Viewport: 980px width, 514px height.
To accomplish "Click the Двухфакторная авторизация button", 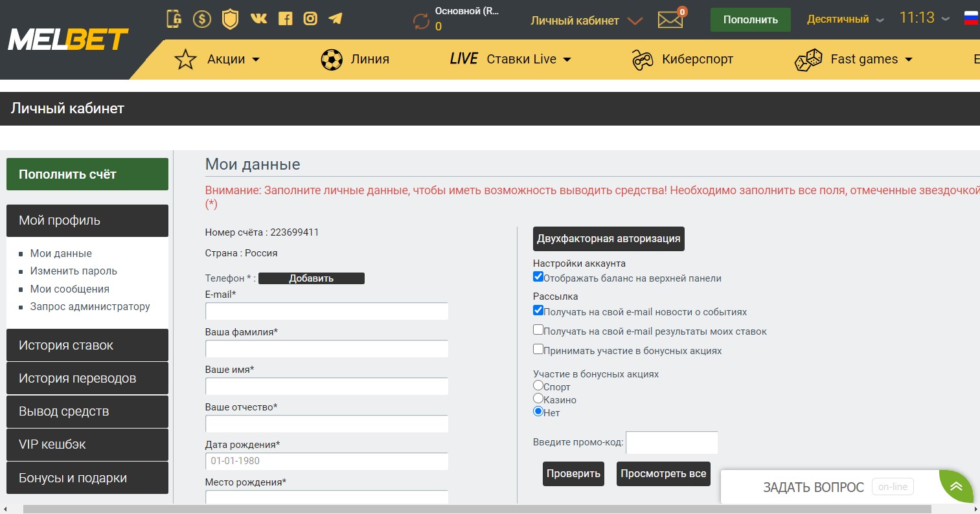I will 608,239.
